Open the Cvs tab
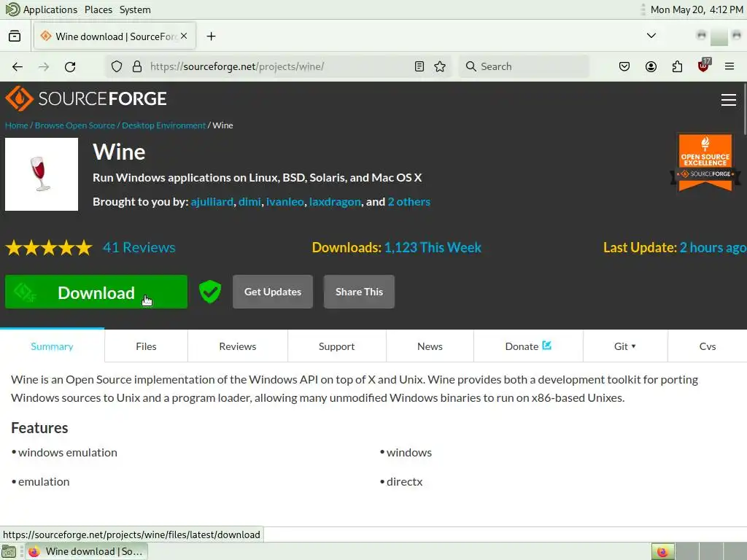 point(708,346)
